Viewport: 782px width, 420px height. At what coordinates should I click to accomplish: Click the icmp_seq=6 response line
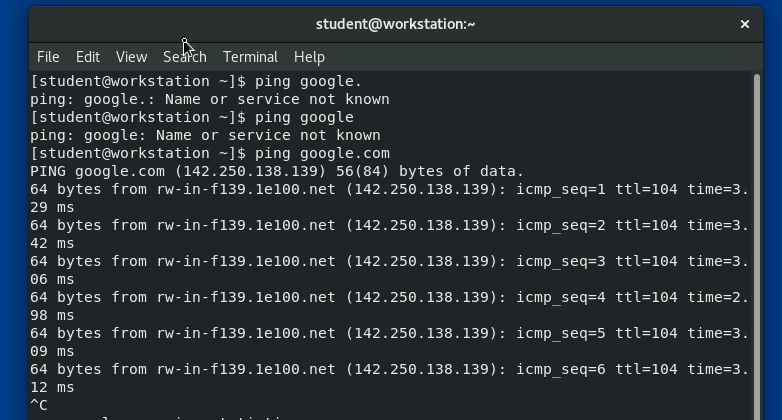[388, 369]
